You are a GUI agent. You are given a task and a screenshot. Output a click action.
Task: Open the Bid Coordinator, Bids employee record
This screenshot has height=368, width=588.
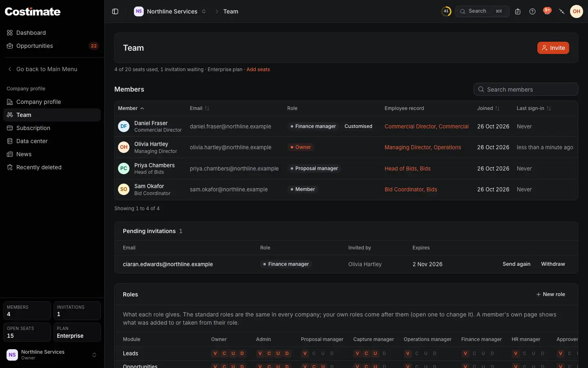(x=411, y=189)
